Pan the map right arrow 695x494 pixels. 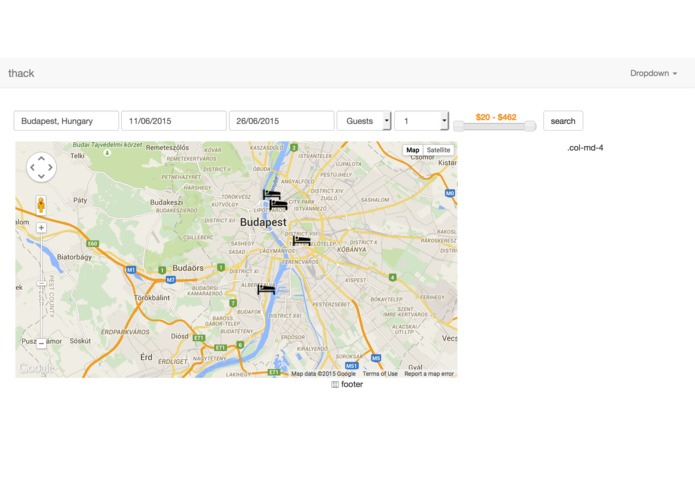[50, 167]
